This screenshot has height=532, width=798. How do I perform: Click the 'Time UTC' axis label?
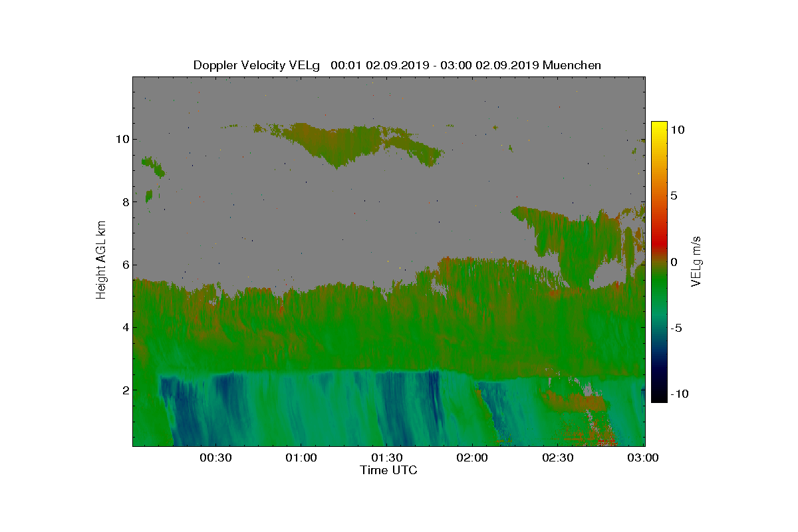[388, 470]
